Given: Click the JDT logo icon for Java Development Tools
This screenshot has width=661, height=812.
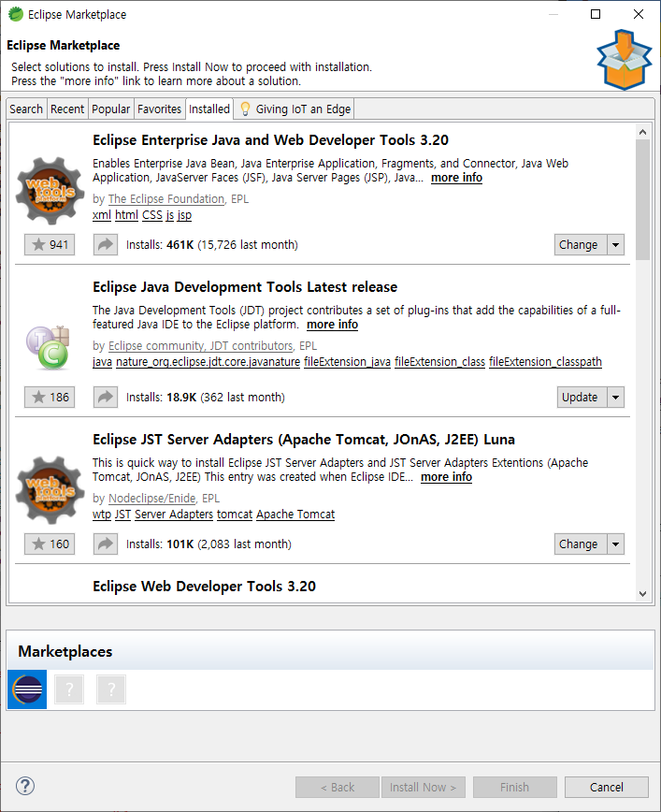Looking at the screenshot, I should point(48,347).
